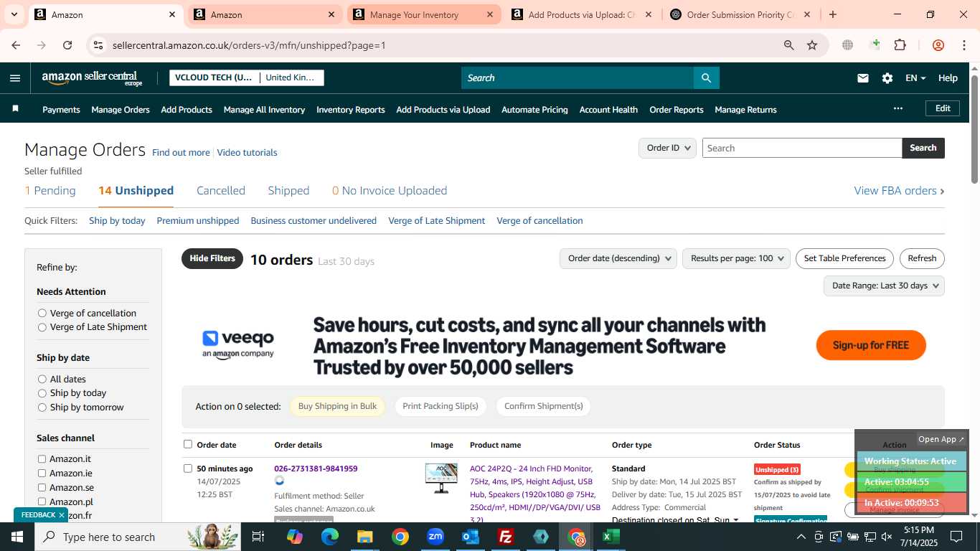This screenshot has width=980, height=551.
Task: Open the No Invoice Uploaded tab
Action: [390, 191]
